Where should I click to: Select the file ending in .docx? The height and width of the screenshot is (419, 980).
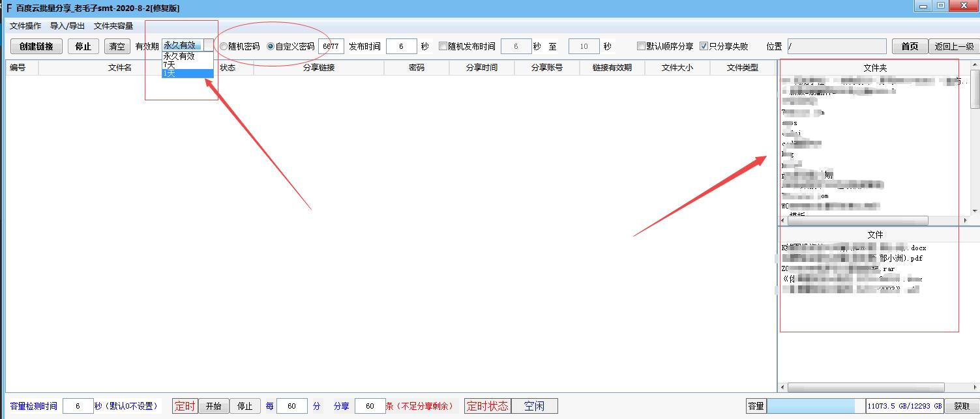(853, 248)
